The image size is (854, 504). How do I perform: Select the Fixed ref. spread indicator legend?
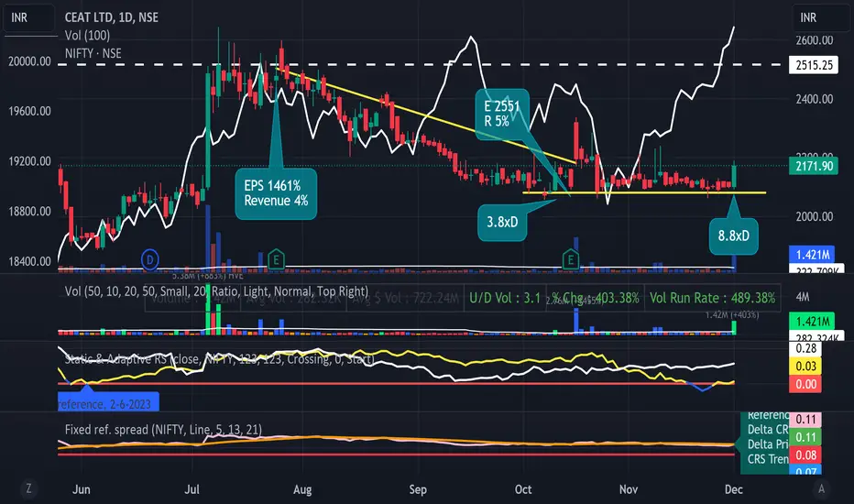(163, 430)
